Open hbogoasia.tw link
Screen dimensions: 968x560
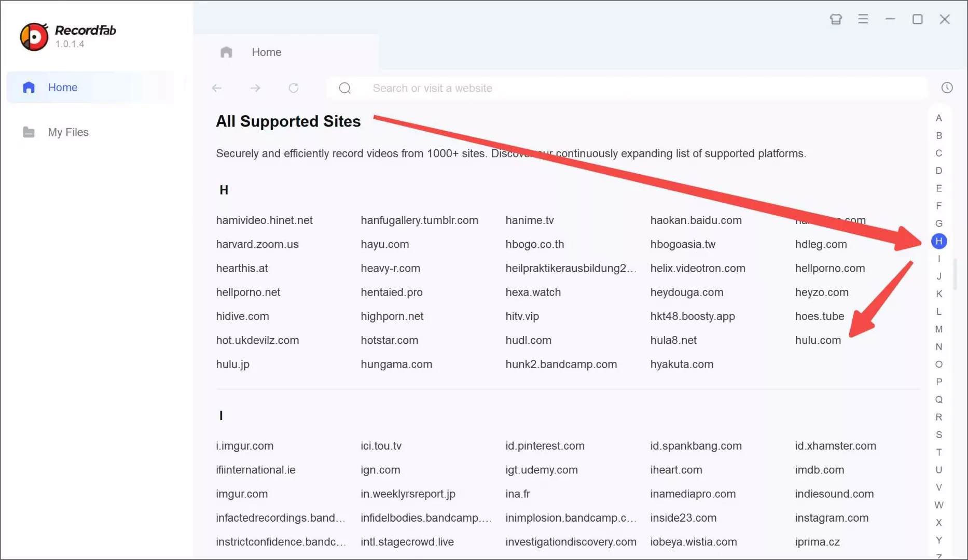[x=683, y=244]
